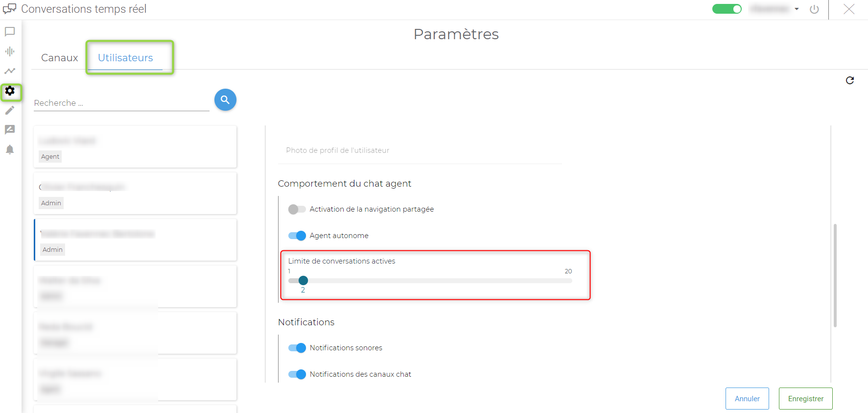
Task: Click the active conversations limit slider handle
Action: pos(303,281)
